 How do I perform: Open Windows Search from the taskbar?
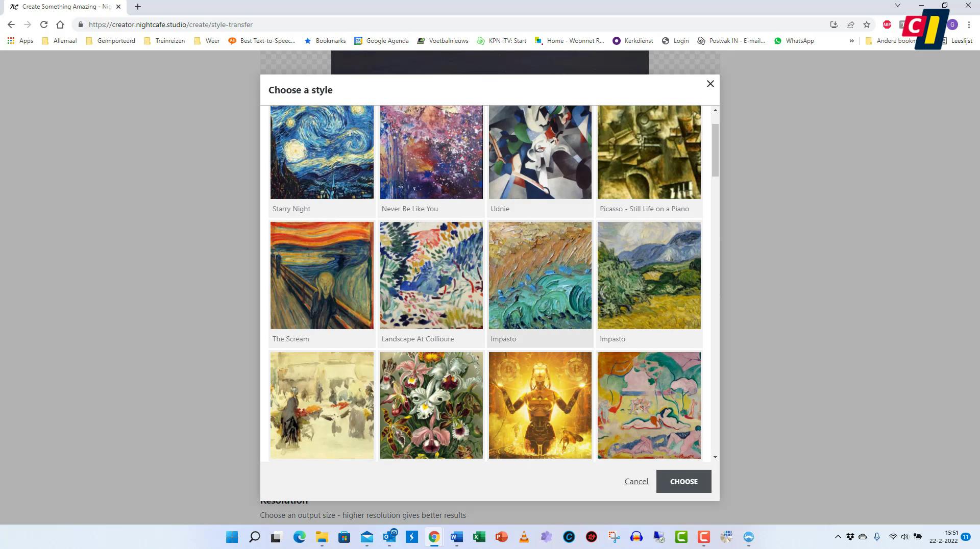255,537
